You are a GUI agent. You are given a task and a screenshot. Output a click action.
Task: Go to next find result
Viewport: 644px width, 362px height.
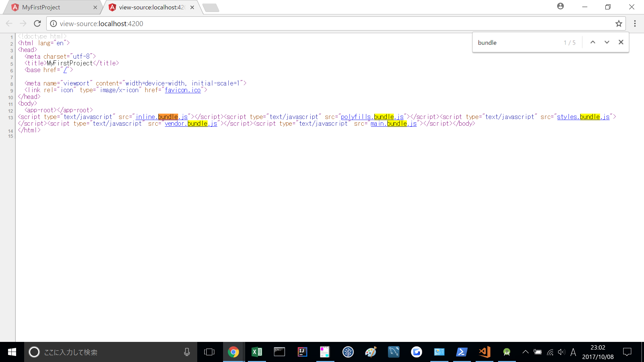(607, 42)
